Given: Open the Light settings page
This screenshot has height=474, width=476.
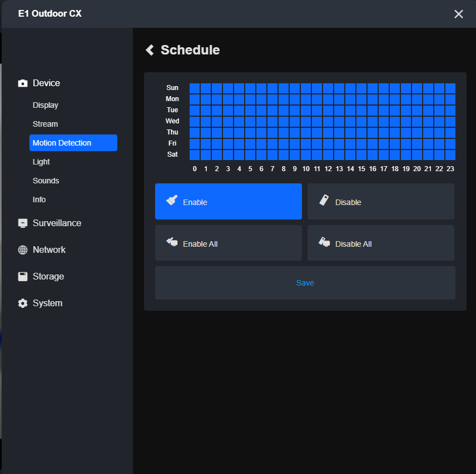Looking at the screenshot, I should coord(41,162).
